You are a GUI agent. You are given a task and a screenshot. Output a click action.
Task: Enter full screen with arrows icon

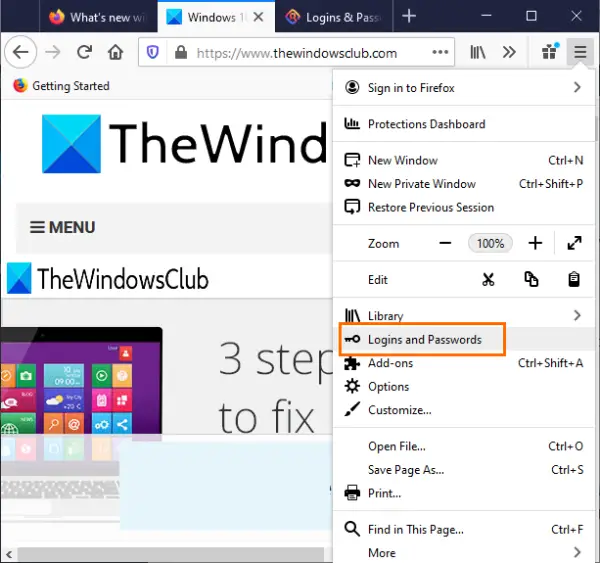[574, 243]
